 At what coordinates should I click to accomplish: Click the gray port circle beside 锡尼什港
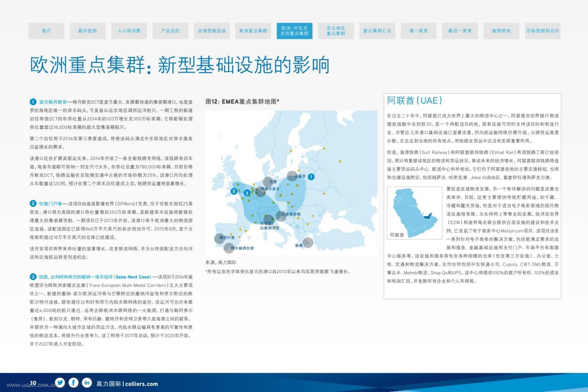[x=219, y=239]
